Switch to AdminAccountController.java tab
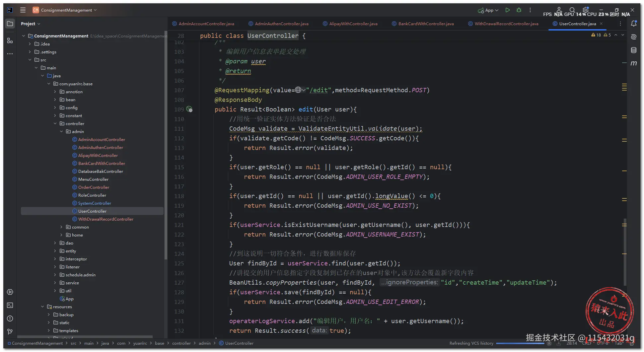 pyautogui.click(x=203, y=24)
